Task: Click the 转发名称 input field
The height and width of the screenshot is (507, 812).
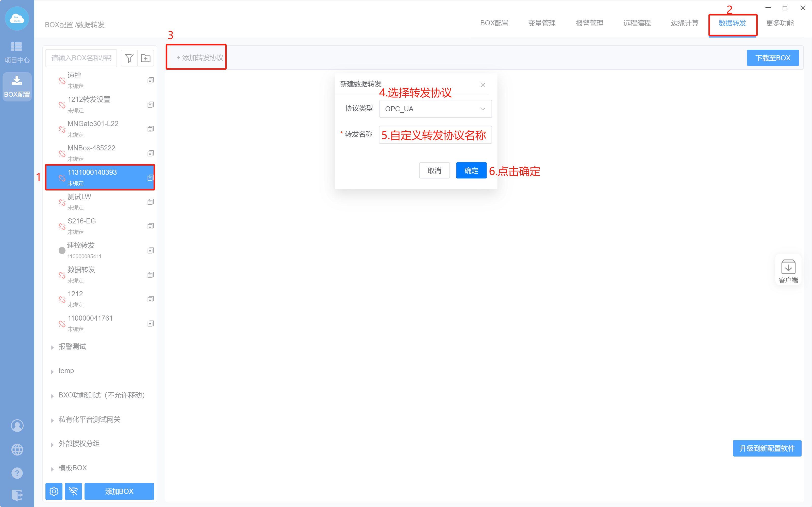Action: coord(435,135)
